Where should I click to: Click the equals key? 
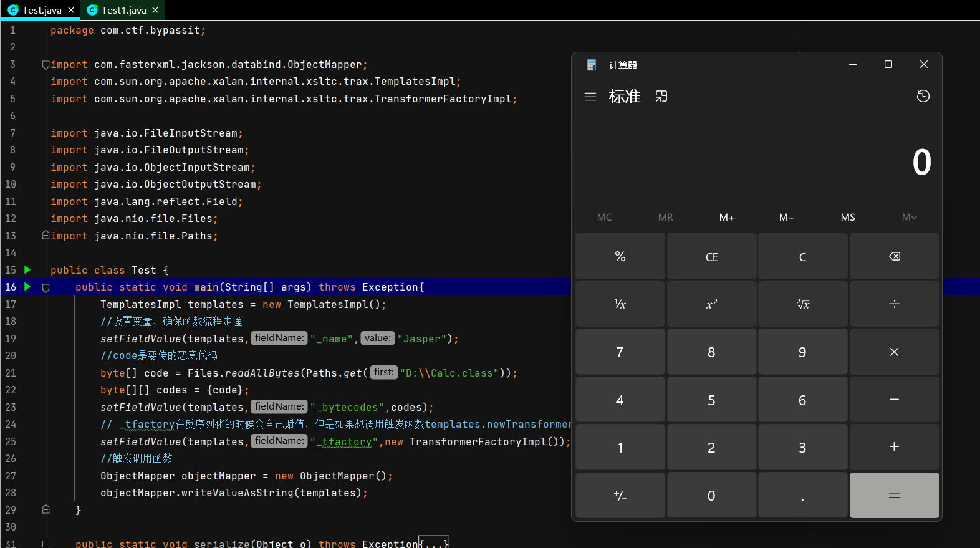coord(895,495)
